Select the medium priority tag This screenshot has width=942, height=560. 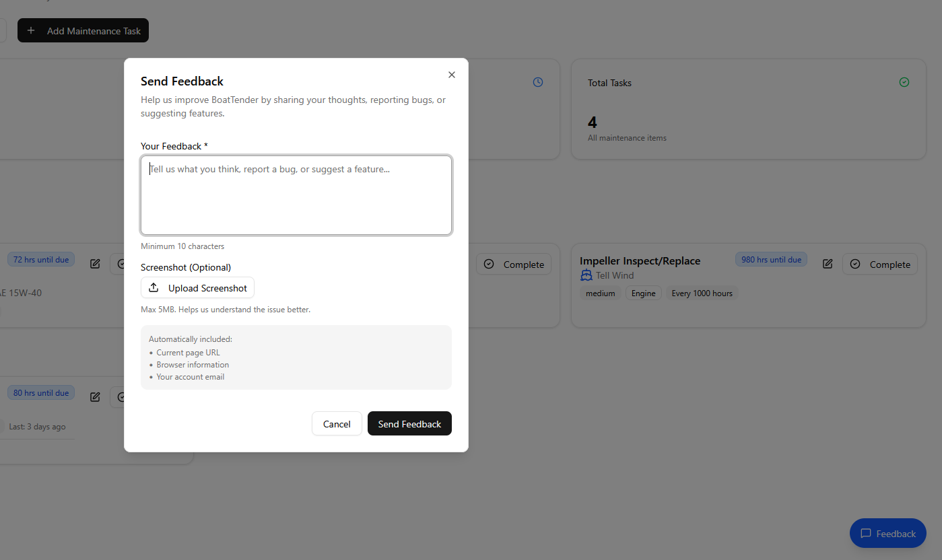600,293
